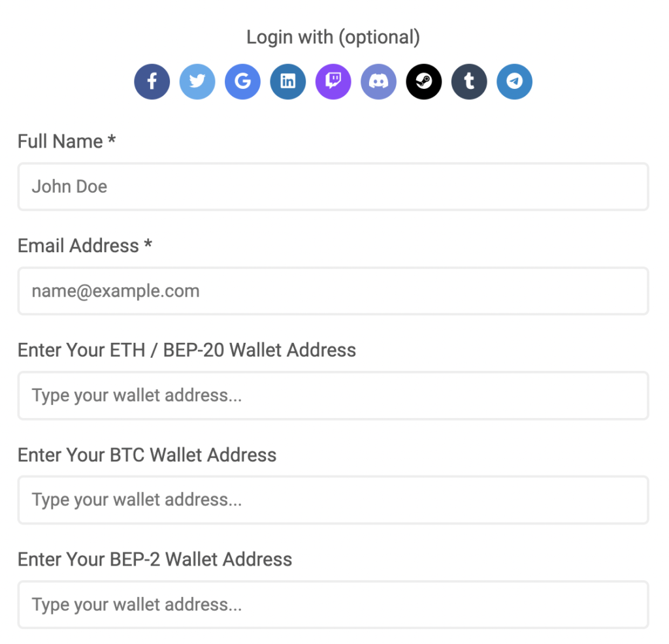Click the "Email Address *" label
The image size is (669, 644).
(85, 246)
